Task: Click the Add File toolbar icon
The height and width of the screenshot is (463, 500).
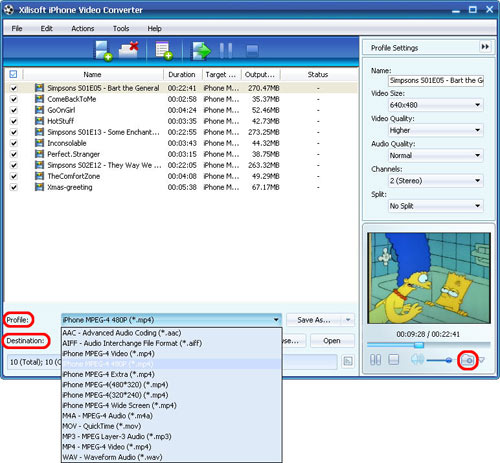Action: coord(103,51)
